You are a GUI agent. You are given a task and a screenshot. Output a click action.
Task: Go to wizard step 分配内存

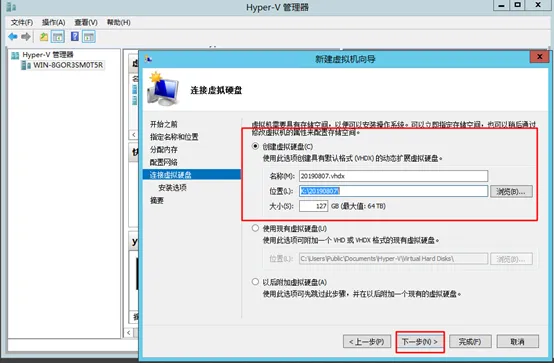pyautogui.click(x=164, y=150)
